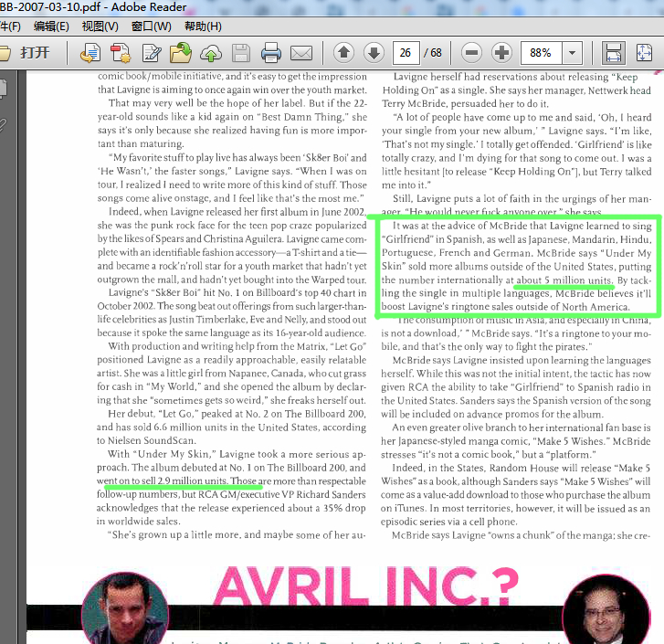This screenshot has height=644, width=664.
Task: Click the pink "AVRIL INC.?" headline
Action: tap(366, 586)
